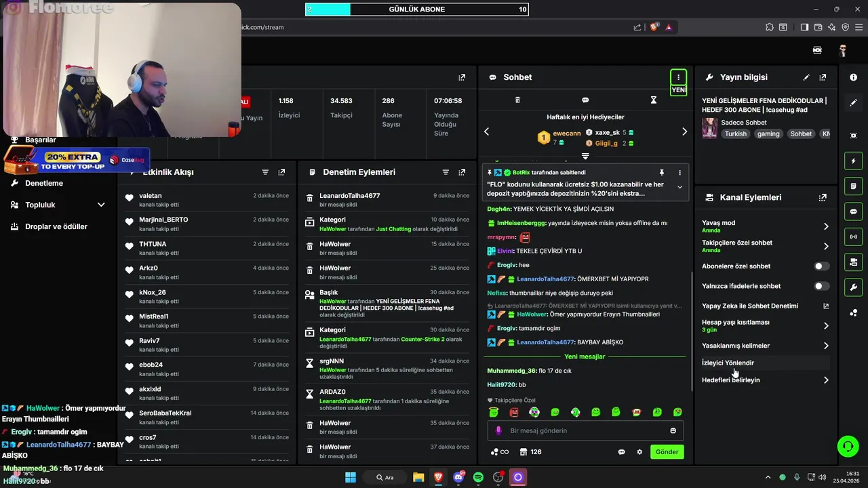The width and height of the screenshot is (868, 488).
Task: Pop out the Kanal Eylemleri panel
Action: click(x=823, y=197)
